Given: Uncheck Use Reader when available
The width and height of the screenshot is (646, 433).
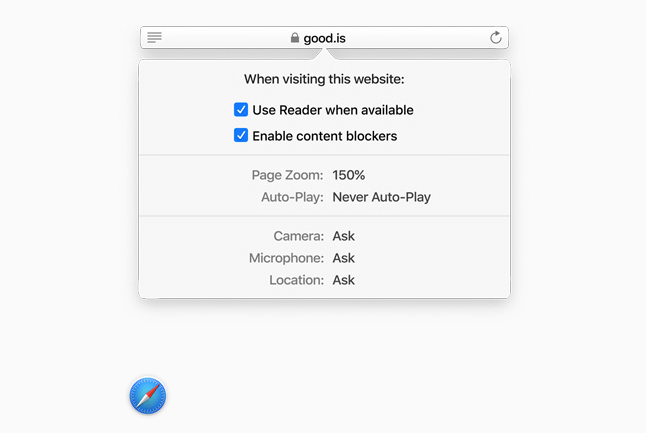Looking at the screenshot, I should coord(241,110).
